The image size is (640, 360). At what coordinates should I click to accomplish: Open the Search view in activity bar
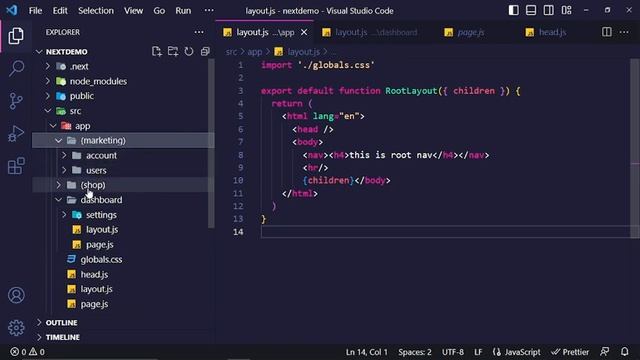pyautogui.click(x=16, y=68)
